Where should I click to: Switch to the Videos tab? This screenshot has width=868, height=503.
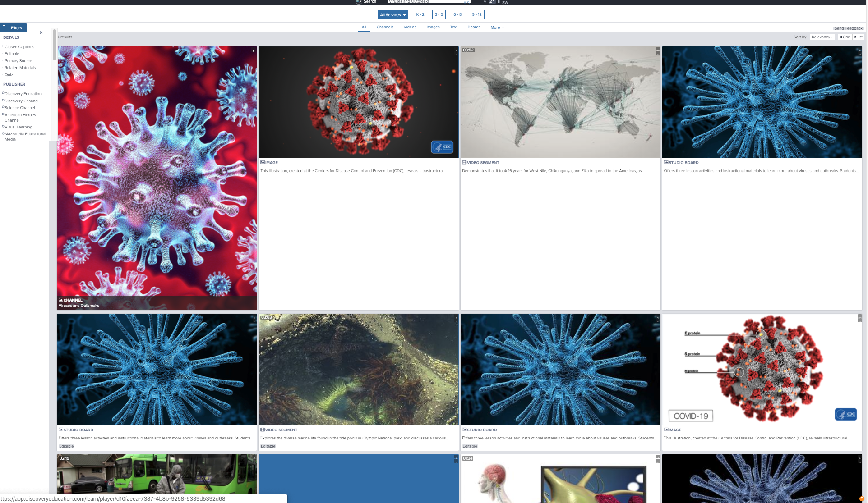click(x=410, y=27)
